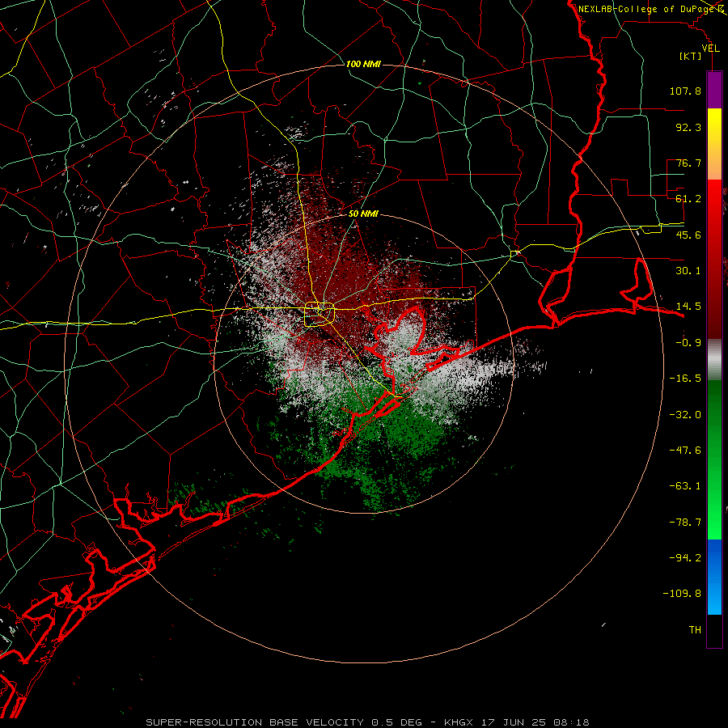This screenshot has height=728, width=728.
Task: Click the 107.8 velocity scale value
Action: point(685,91)
